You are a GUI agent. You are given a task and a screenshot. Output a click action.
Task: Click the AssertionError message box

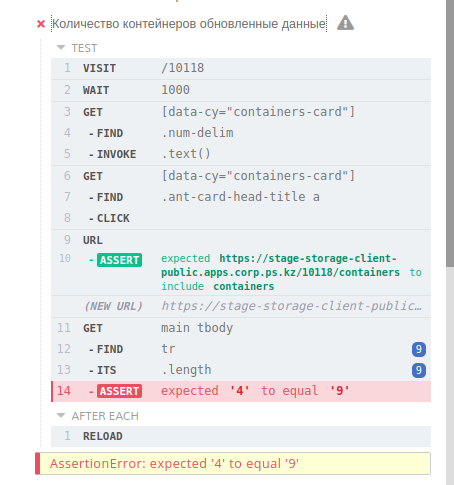(x=233, y=463)
